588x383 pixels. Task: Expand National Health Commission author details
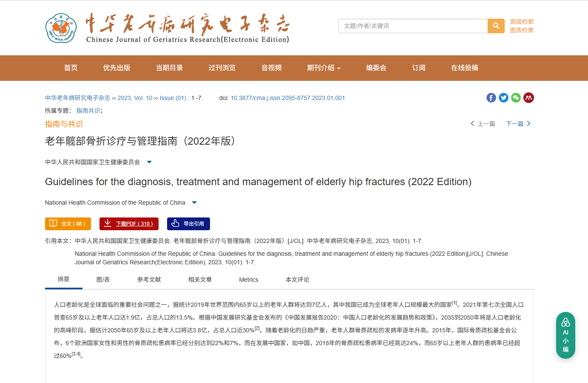194,203
